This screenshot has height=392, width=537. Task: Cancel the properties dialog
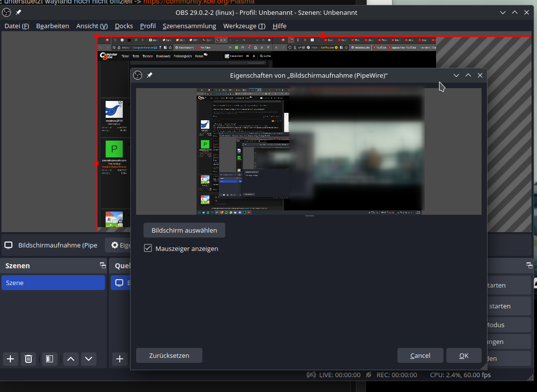pyautogui.click(x=420, y=355)
